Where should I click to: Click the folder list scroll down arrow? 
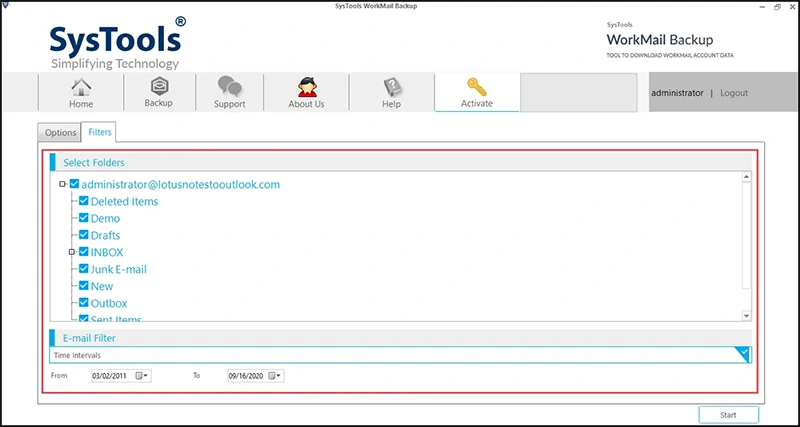[x=746, y=316]
